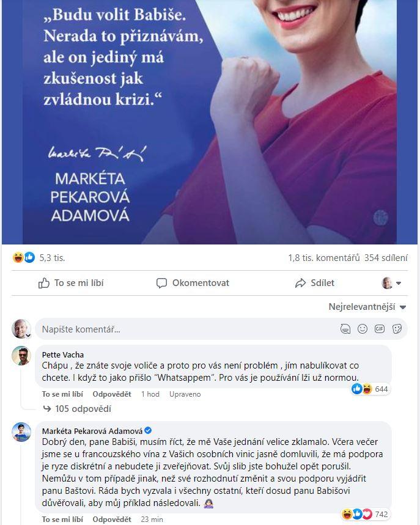
Task: Open the 1,8 tis. komentářů link
Action: pyautogui.click(x=324, y=258)
